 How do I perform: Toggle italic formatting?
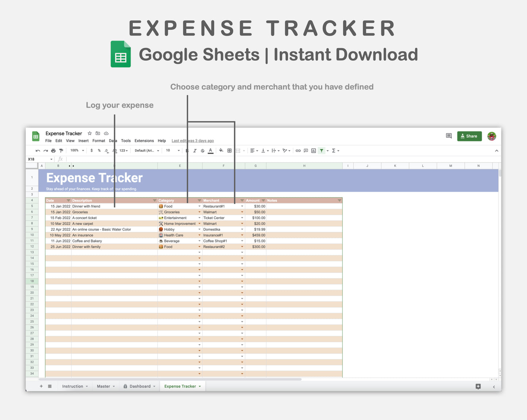(195, 151)
